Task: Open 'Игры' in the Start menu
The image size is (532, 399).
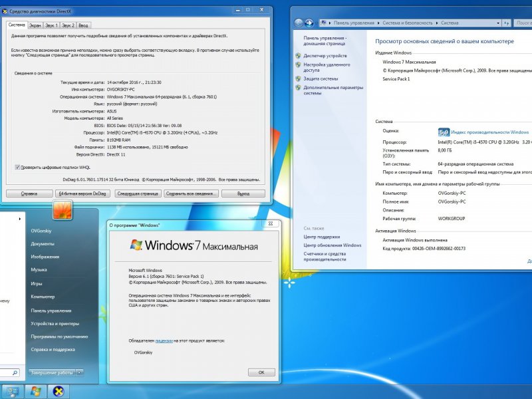Action: coord(37,284)
